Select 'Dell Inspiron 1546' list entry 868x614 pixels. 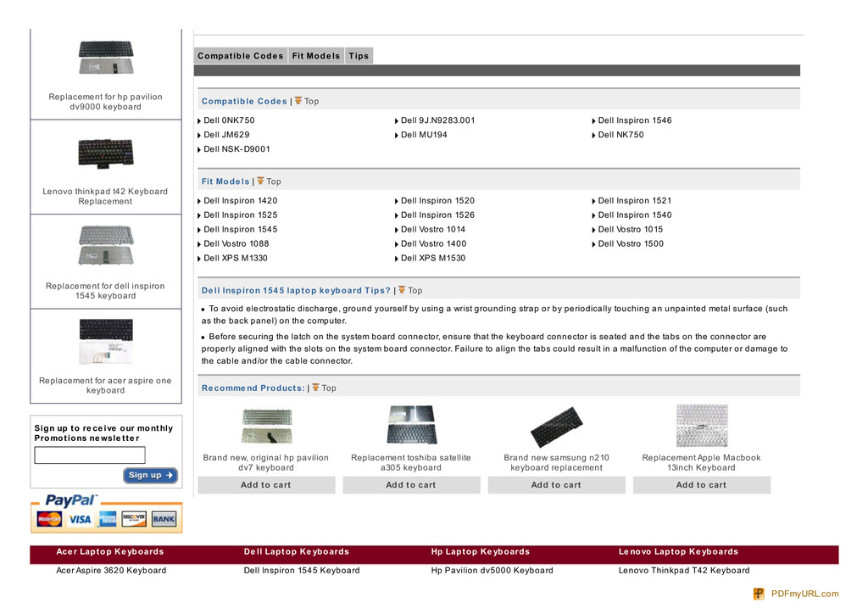coord(635,120)
